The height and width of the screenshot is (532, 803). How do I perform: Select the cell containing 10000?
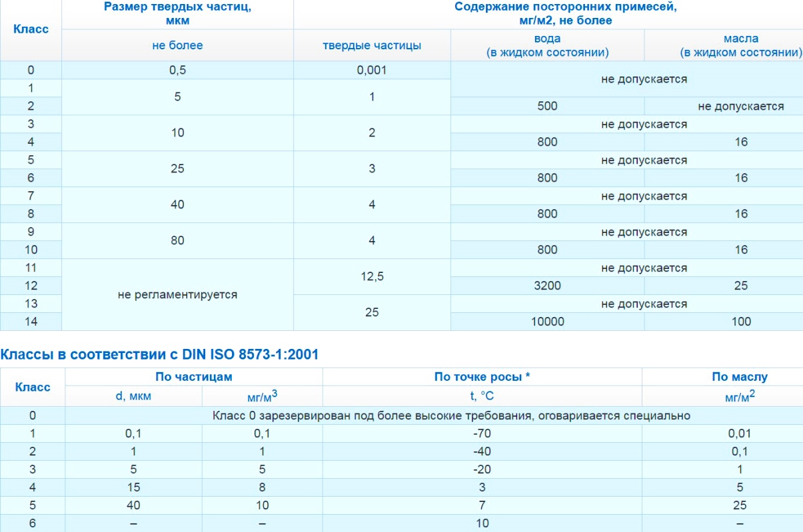[547, 322]
